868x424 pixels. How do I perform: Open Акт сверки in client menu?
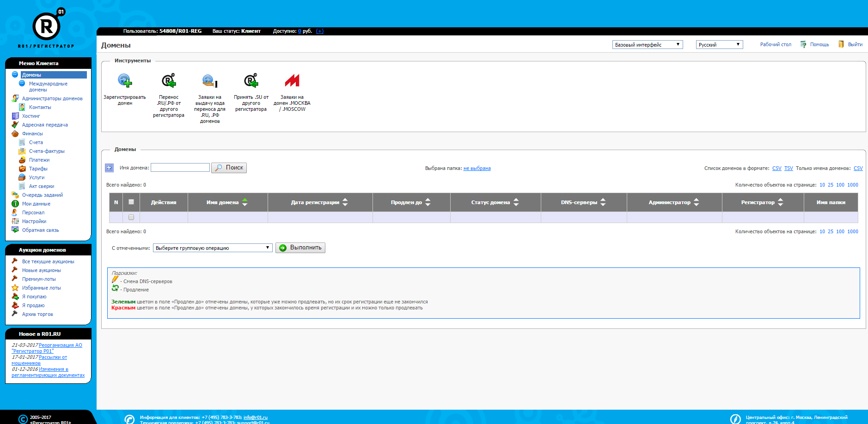click(42, 186)
